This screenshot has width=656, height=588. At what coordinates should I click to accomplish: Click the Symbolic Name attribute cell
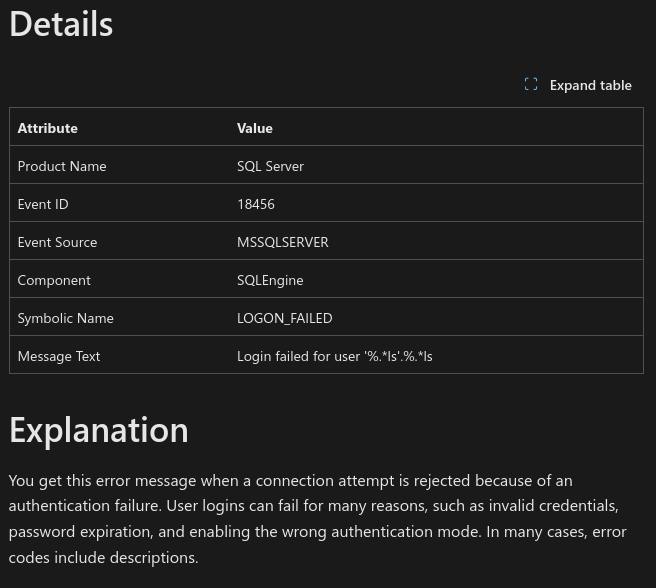(66, 318)
